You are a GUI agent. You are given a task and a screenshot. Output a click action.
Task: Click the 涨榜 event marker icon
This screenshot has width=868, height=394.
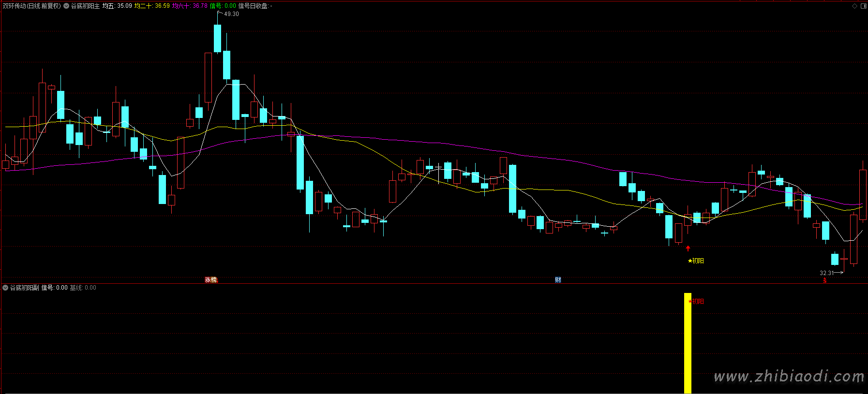pos(211,280)
